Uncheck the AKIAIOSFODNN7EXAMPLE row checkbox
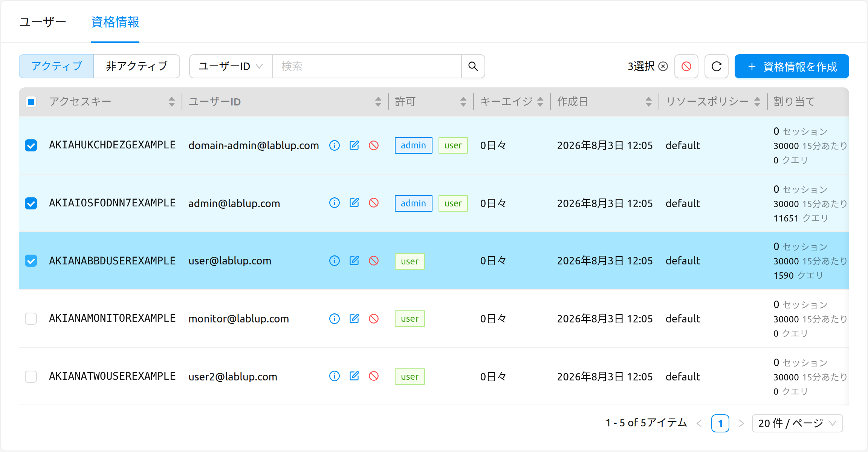The width and height of the screenshot is (868, 452). coord(31,203)
